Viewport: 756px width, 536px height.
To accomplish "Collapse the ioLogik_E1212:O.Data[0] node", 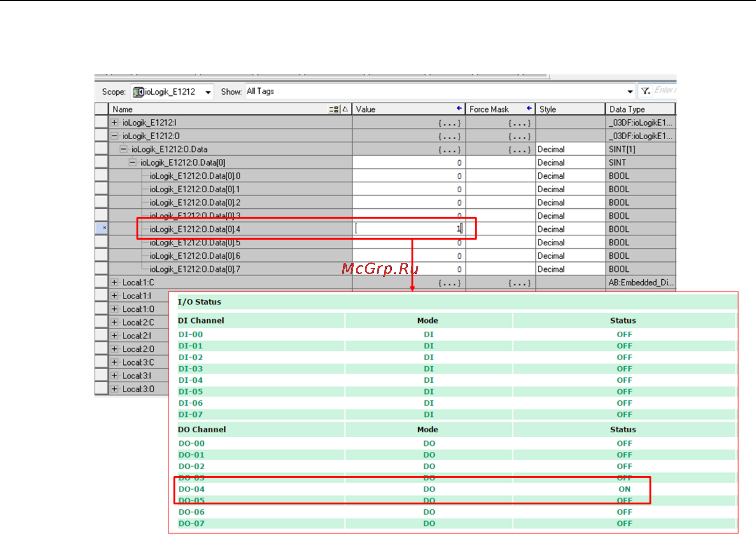I will click(133, 162).
